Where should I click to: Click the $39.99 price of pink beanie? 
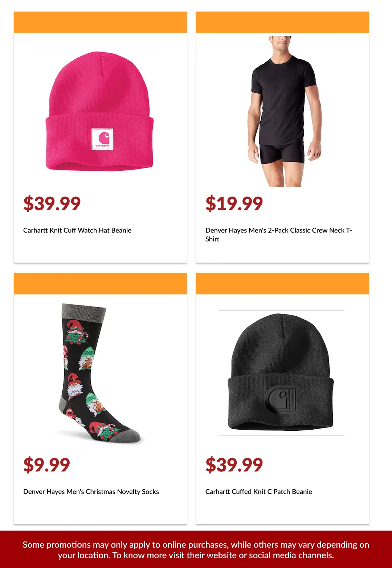click(x=52, y=203)
